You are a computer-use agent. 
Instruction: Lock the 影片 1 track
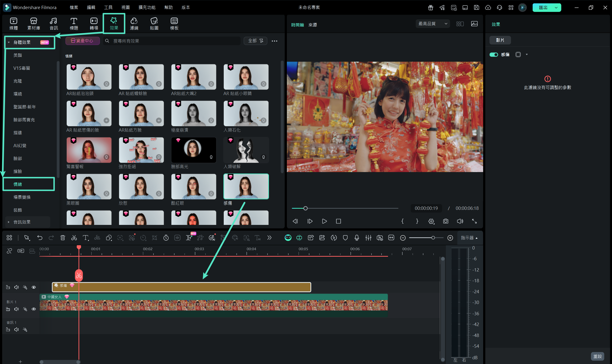coord(8,309)
